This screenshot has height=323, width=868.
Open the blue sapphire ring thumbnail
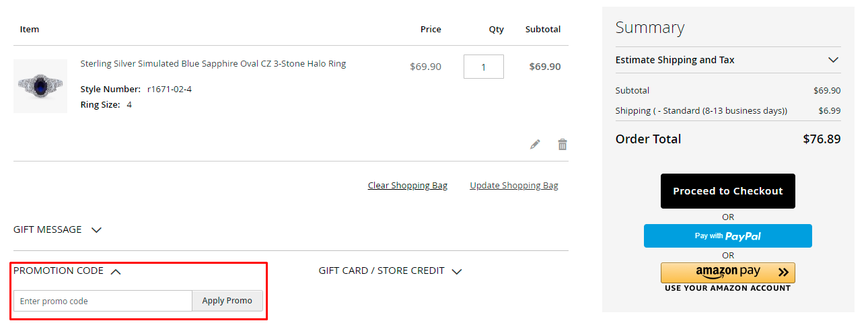coord(40,86)
